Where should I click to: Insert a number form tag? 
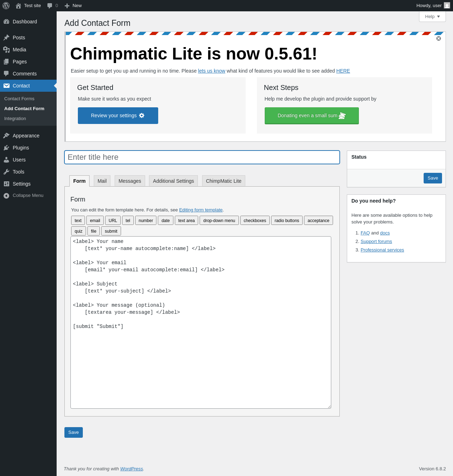coord(146,220)
